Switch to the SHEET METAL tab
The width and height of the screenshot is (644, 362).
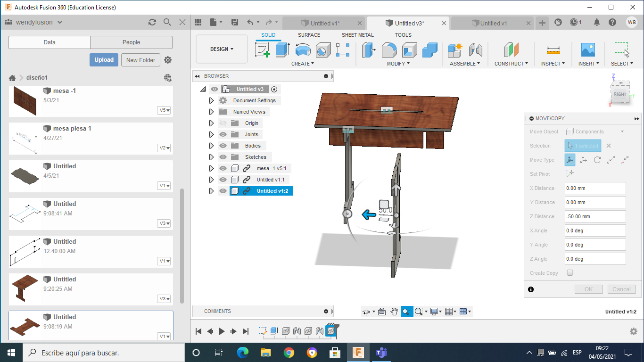358,35
